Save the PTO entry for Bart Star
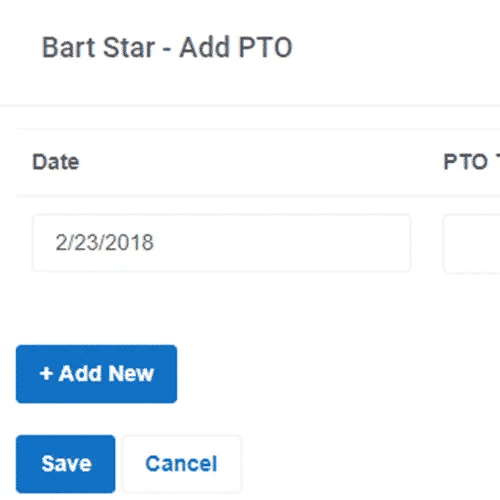Image resolution: width=500 pixels, height=500 pixels. click(66, 464)
